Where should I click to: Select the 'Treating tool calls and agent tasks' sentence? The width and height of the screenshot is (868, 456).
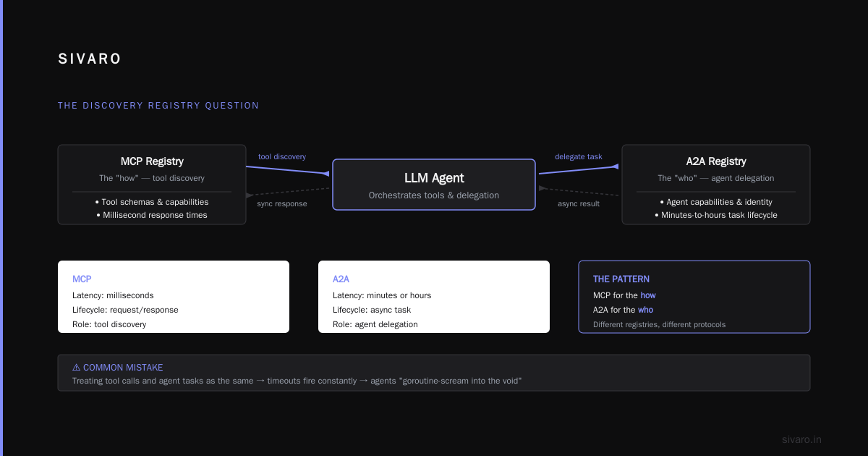pos(297,381)
